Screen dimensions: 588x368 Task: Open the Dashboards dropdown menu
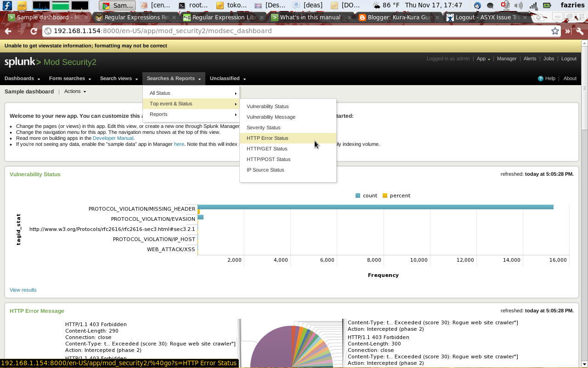click(x=23, y=79)
